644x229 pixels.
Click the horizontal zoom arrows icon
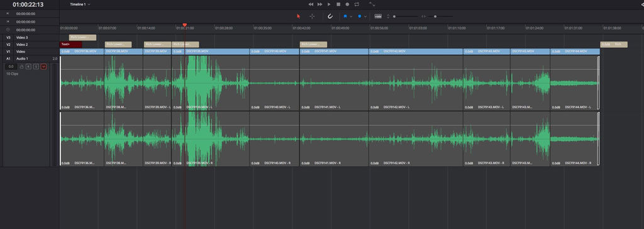423,16
